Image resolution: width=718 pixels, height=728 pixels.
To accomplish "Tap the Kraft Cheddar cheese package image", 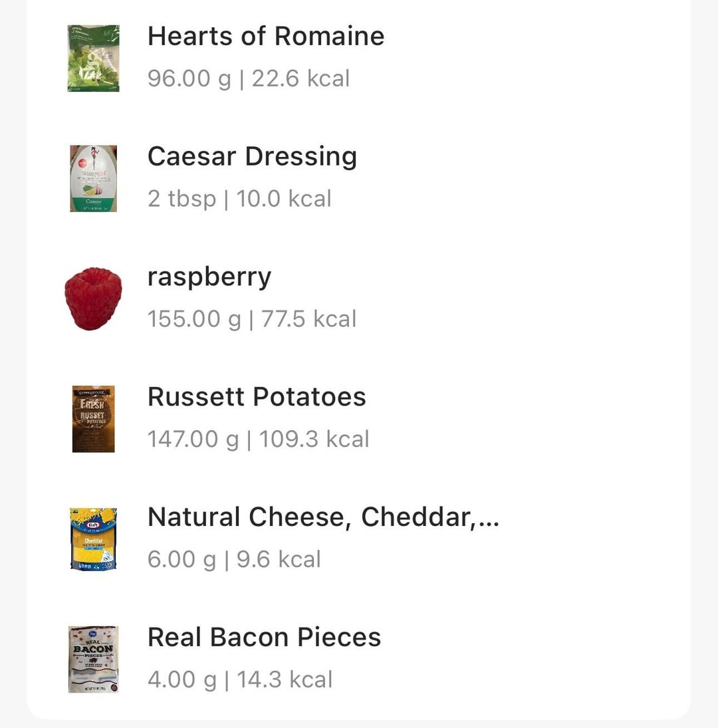I will coord(93,539).
